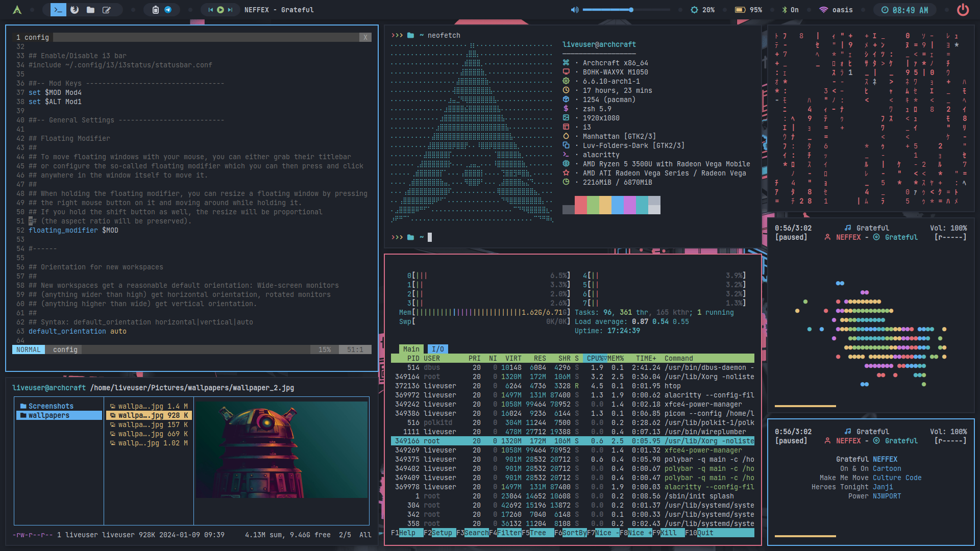Image resolution: width=980 pixels, height=551 pixels.
Task: Toggle the Bluetooth On indicator
Action: click(790, 10)
